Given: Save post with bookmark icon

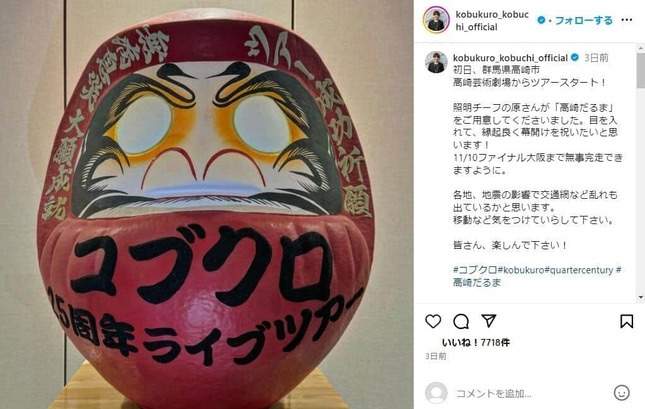Looking at the screenshot, I should [626, 321].
